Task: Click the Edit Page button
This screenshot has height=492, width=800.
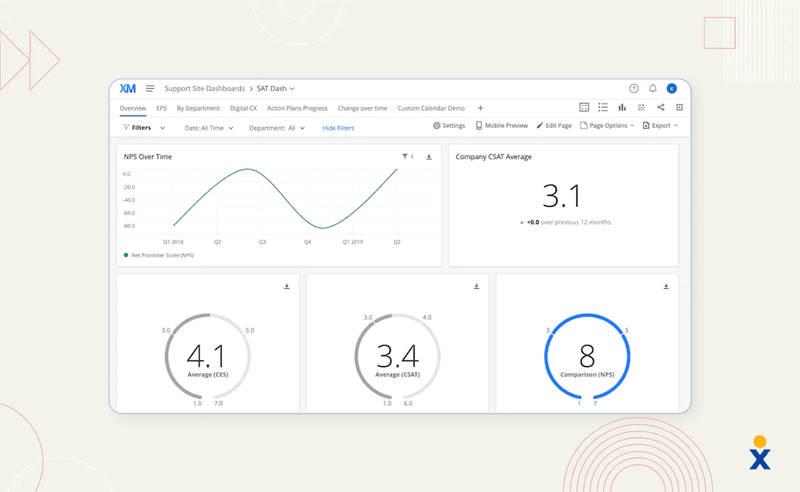Action: click(554, 126)
